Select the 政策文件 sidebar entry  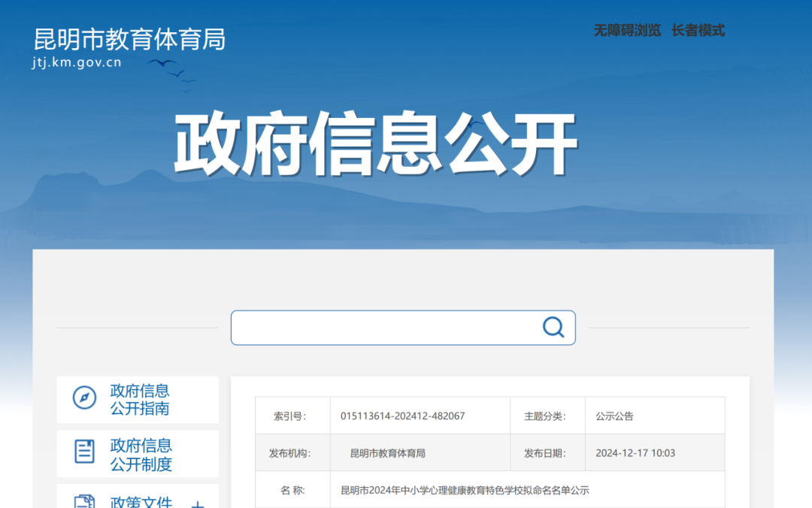[x=141, y=502]
